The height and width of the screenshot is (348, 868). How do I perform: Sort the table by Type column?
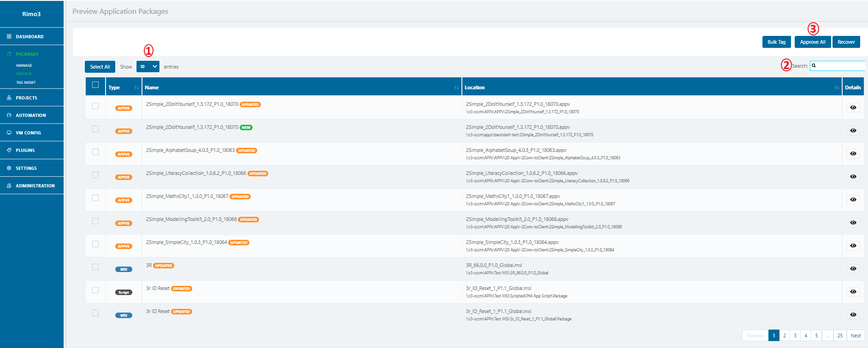(124, 87)
